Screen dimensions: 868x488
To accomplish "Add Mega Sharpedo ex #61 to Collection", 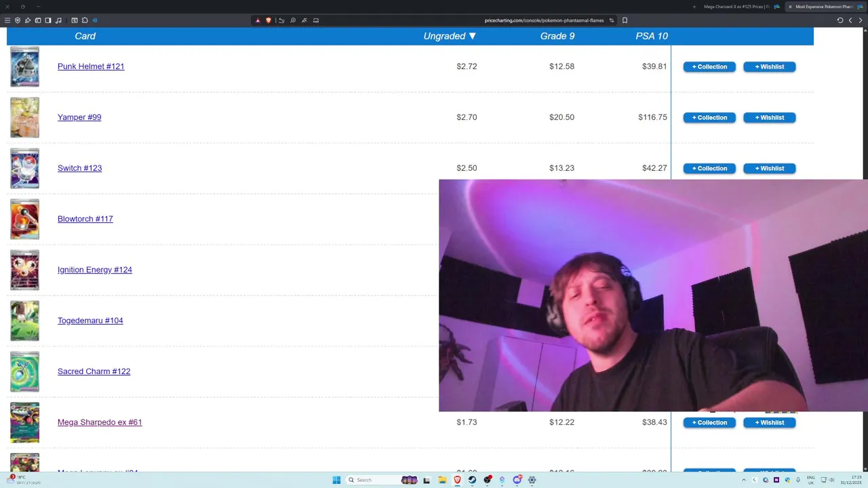I will (709, 422).
